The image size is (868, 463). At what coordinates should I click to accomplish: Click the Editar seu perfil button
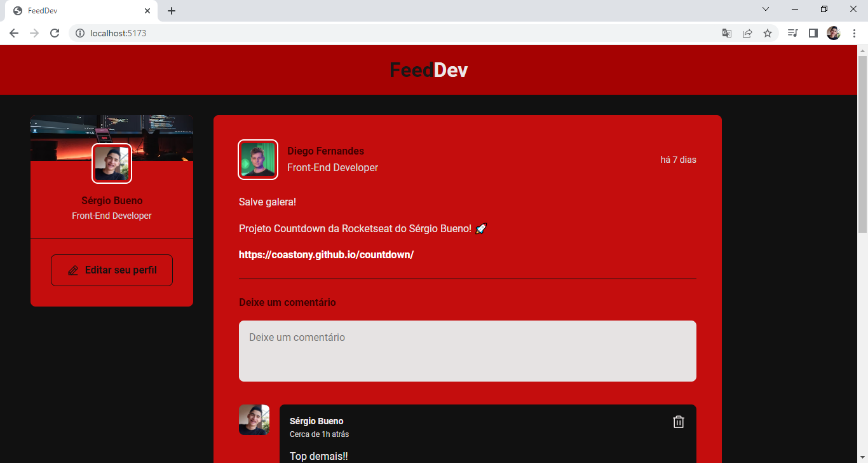[112, 270]
